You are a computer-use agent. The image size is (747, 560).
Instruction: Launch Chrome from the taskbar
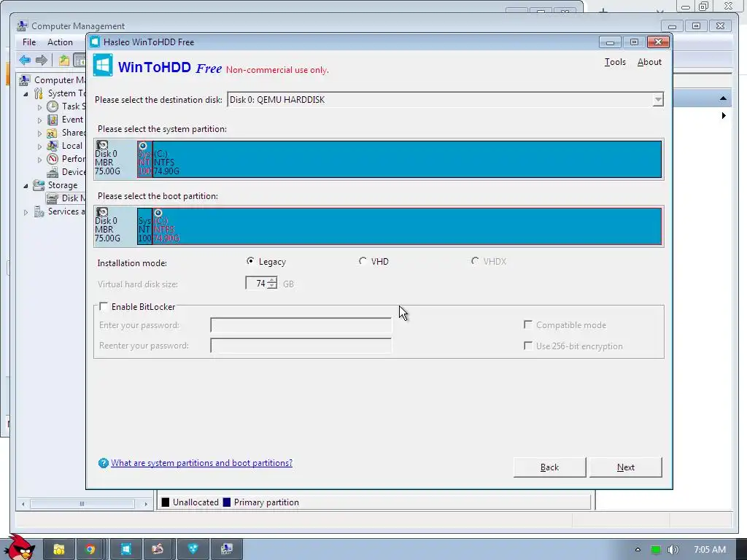click(90, 550)
